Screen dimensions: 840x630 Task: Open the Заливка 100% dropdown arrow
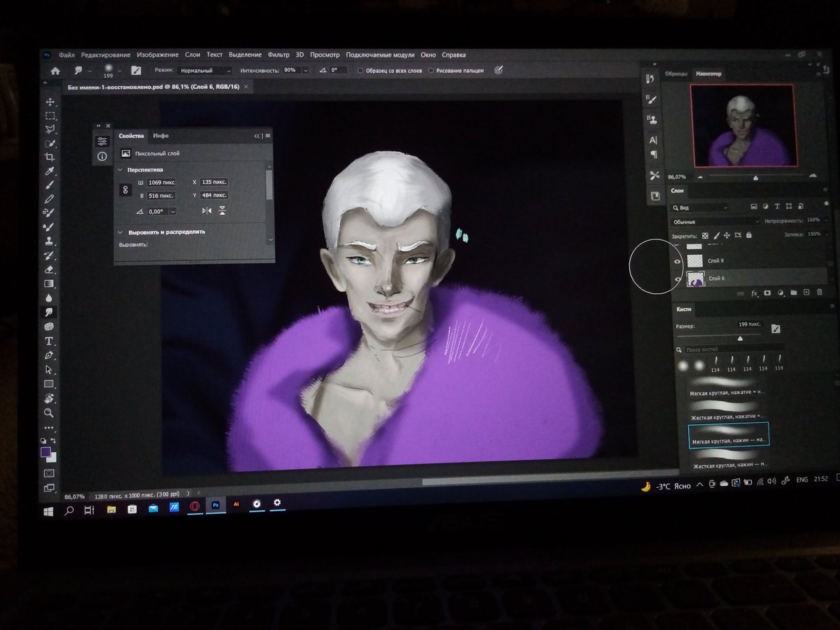coord(825,234)
